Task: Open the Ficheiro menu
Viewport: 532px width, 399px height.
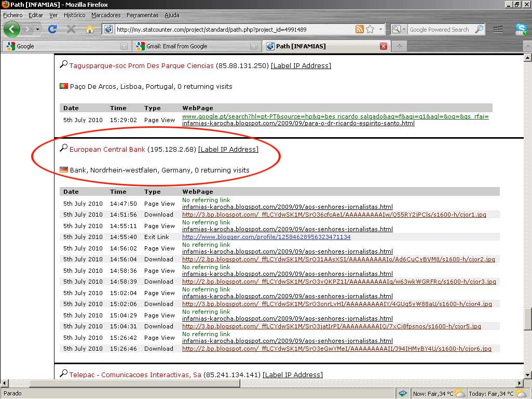Action: click(13, 15)
